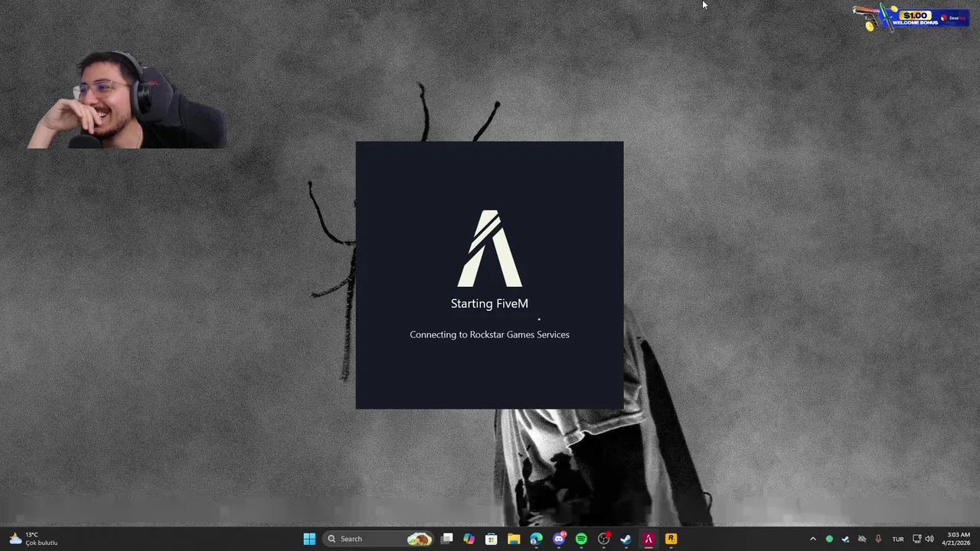Click the OneDrive cloud tray icon
Image resolution: width=980 pixels, height=551 pixels.
(862, 539)
